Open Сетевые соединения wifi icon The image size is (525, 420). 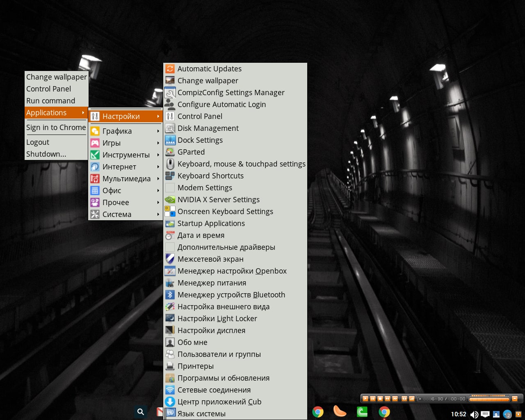(x=170, y=390)
